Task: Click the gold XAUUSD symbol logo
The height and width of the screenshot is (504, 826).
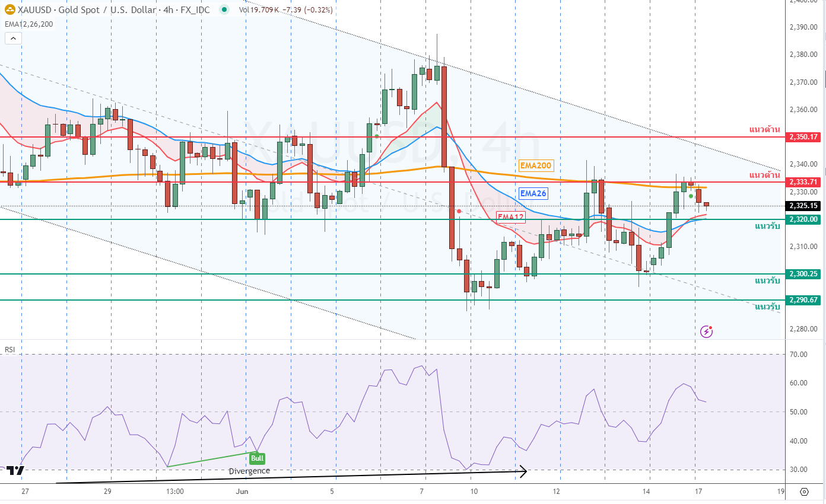Action: [x=10, y=10]
